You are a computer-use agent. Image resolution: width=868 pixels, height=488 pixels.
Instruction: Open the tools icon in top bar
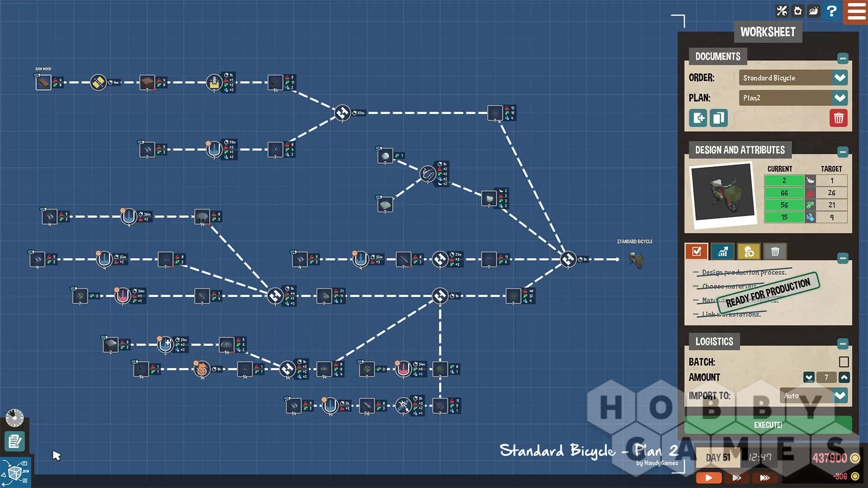782,11
